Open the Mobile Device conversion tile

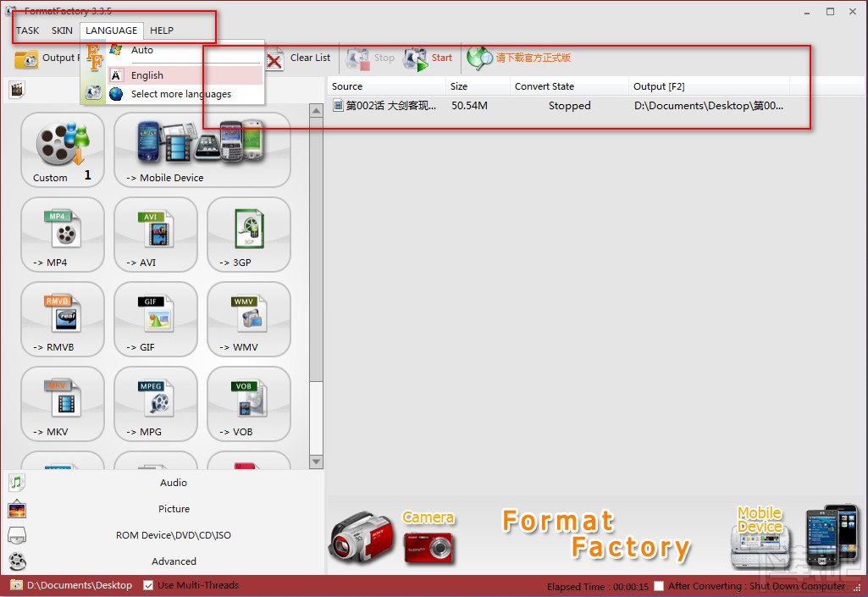202,150
